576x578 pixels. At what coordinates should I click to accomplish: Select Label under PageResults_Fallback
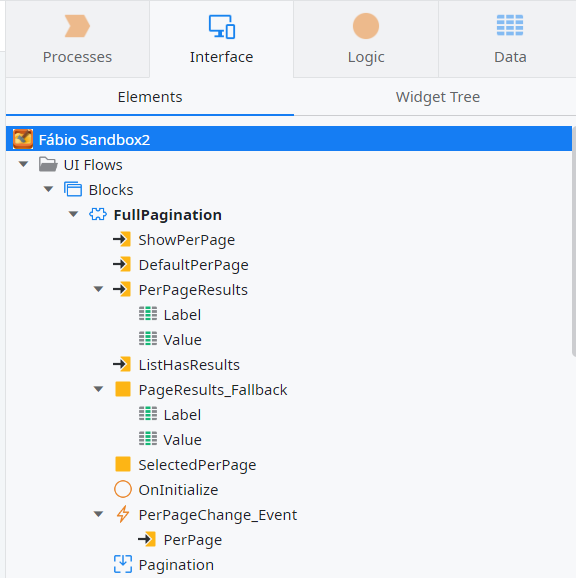coord(182,415)
